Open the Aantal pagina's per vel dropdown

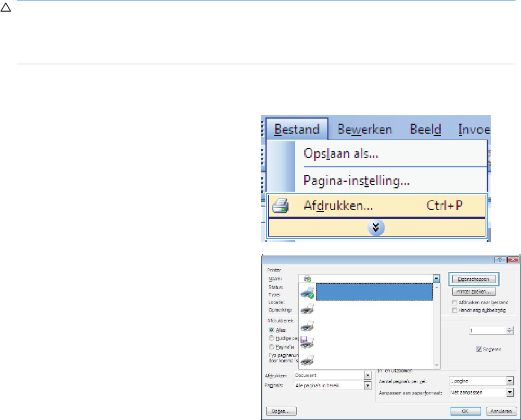[x=510, y=381]
